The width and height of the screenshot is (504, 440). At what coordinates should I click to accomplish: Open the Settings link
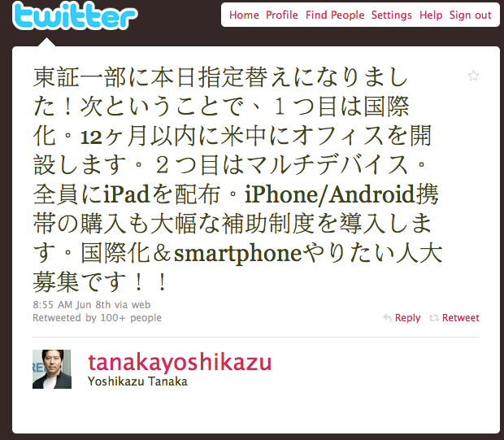pyautogui.click(x=392, y=15)
